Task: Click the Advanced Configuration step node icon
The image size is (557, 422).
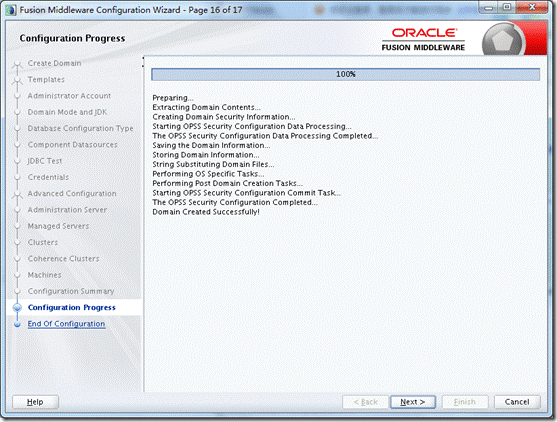Action: point(17,195)
